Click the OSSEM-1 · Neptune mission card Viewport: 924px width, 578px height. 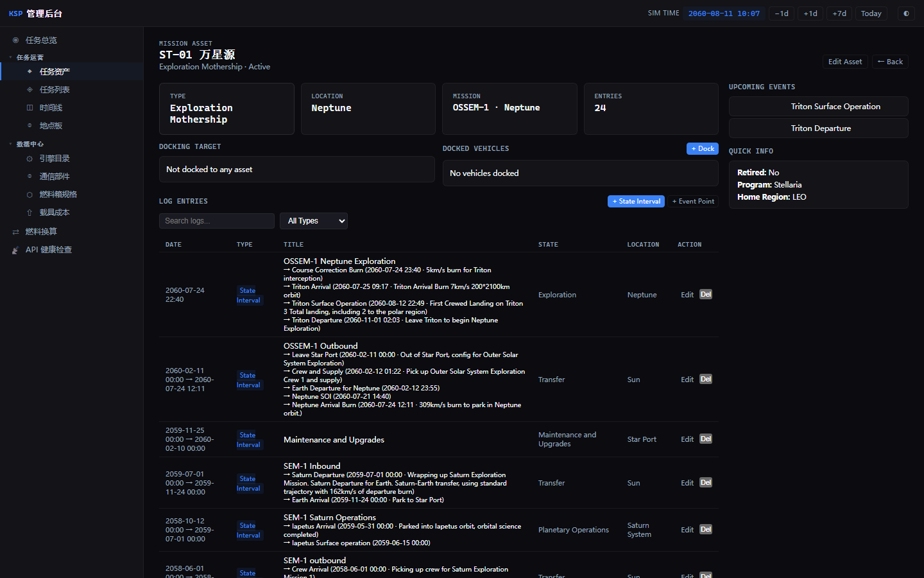[509, 109]
